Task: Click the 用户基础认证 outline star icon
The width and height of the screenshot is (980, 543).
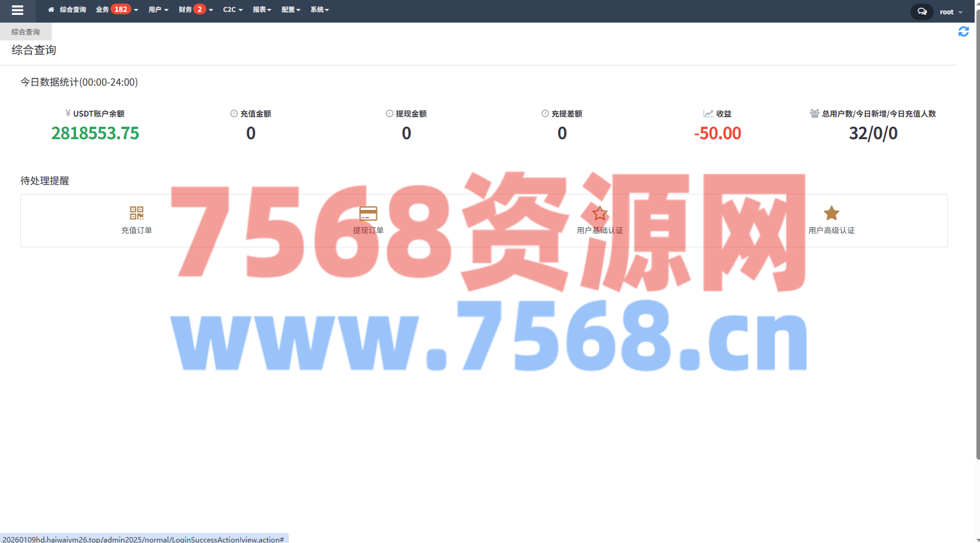Action: (600, 213)
